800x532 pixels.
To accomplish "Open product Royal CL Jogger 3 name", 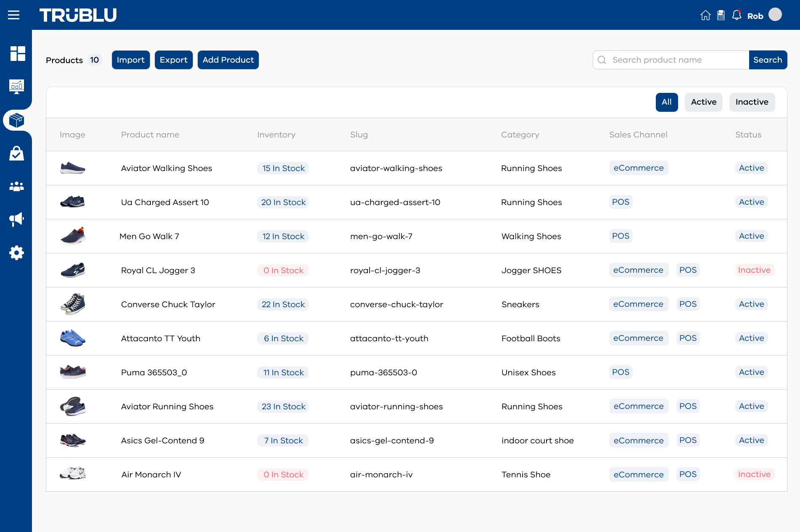I will (x=158, y=270).
